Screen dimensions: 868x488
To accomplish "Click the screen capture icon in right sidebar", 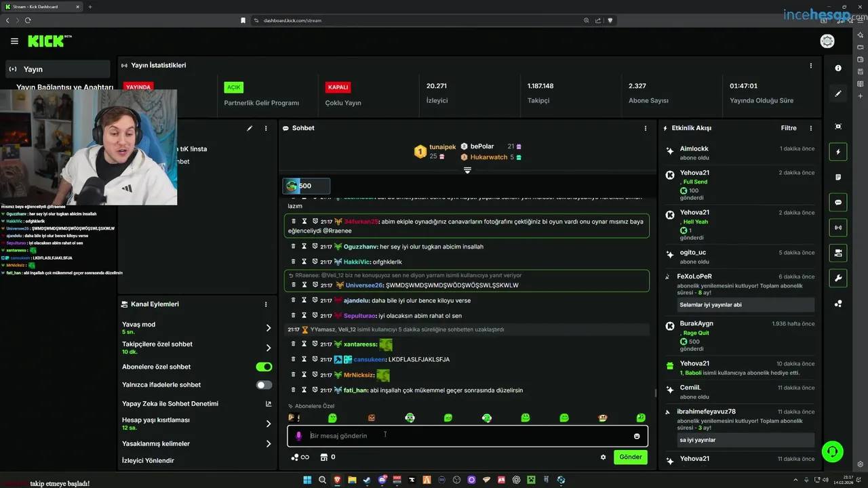I will [x=838, y=127].
